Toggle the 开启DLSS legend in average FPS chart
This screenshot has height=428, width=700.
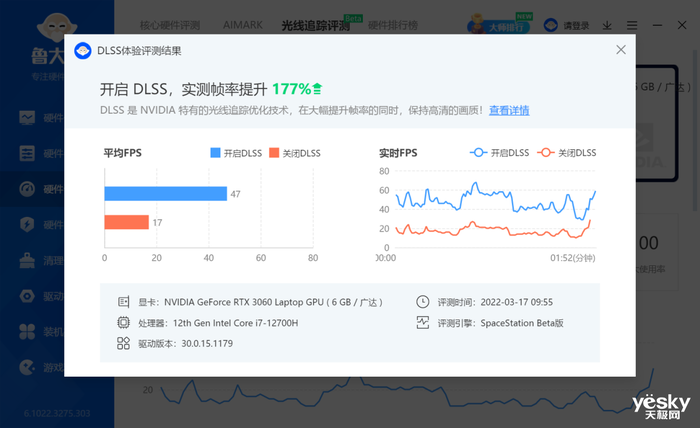(236, 153)
